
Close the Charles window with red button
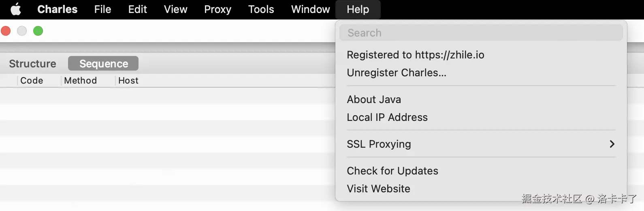point(6,31)
